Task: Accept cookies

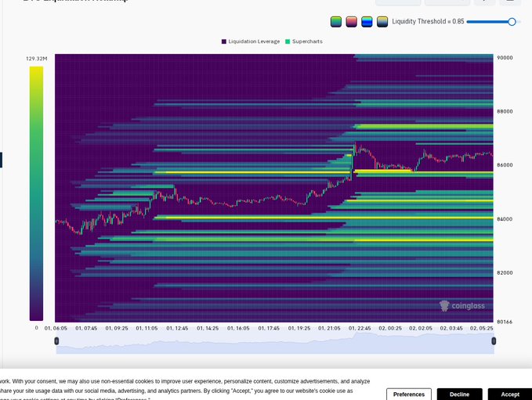Action: click(510, 395)
